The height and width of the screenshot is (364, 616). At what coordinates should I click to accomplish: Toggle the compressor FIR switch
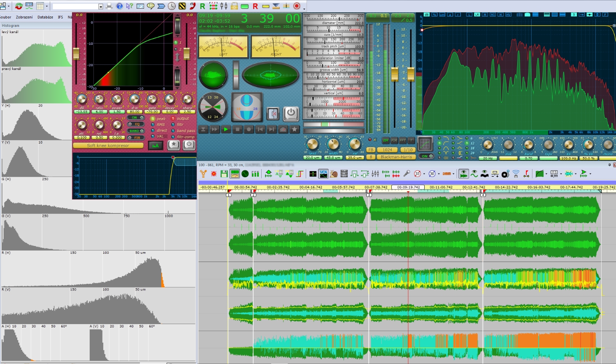point(136,138)
